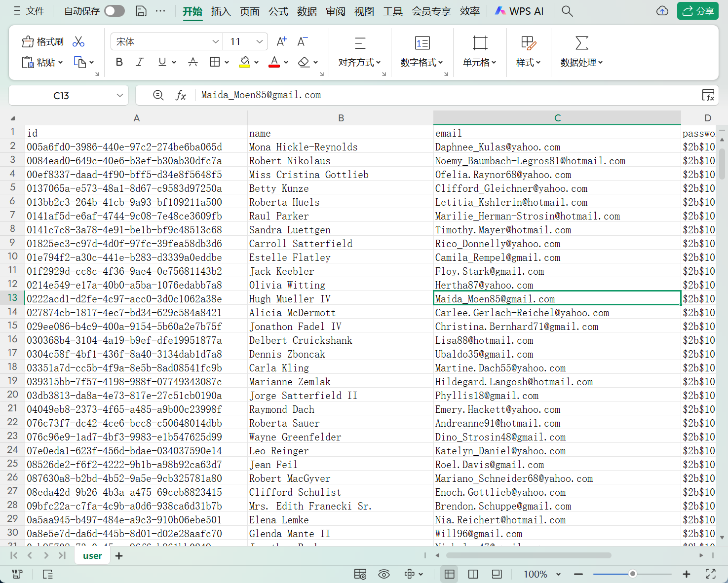728x583 pixels.
Task: Expand the font name dropdown
Action: coord(215,42)
